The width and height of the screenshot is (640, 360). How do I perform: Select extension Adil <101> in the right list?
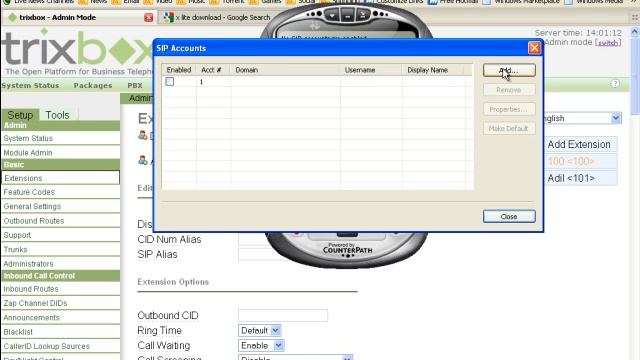point(571,178)
